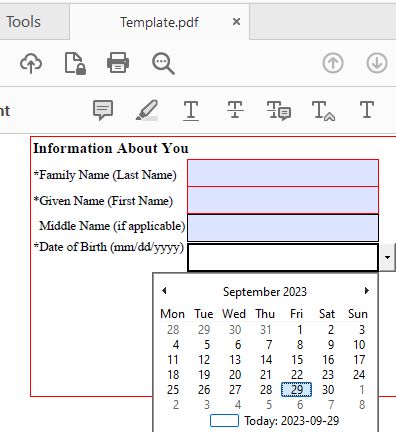The image size is (396, 432).
Task: Click the print icon
Action: 118,63
